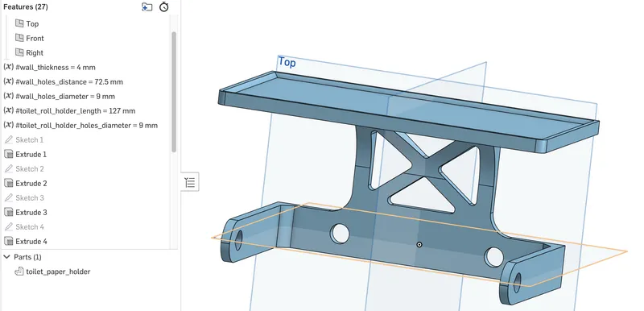Click the add folder icon in Features header
Viewport: 644px width, 311px height.
(147, 7)
